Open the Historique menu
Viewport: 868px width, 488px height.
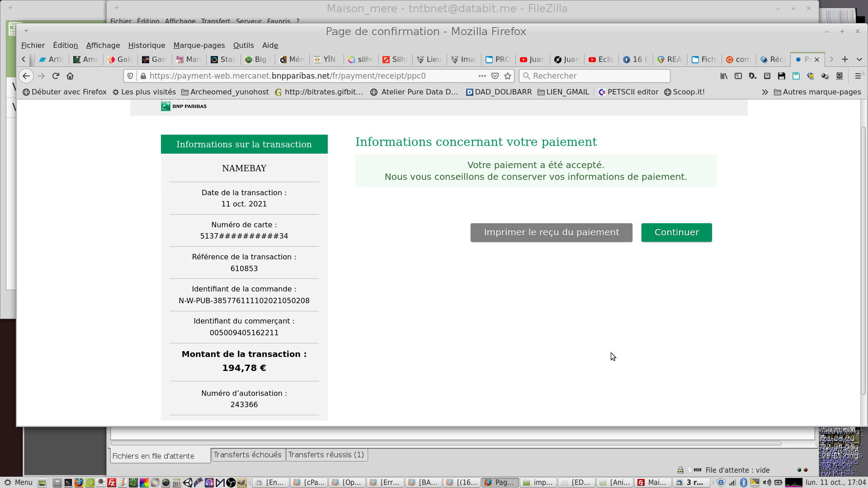pos(146,45)
